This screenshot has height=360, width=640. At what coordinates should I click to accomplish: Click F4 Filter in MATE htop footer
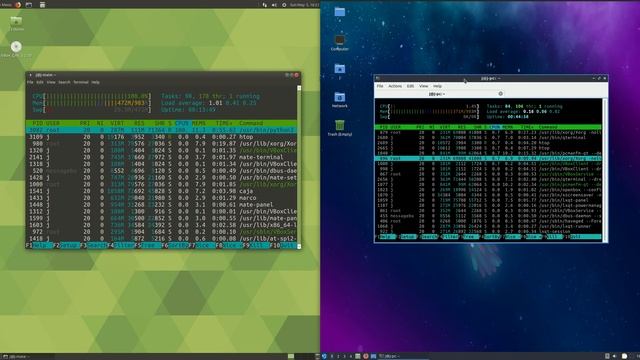[x=121, y=245]
